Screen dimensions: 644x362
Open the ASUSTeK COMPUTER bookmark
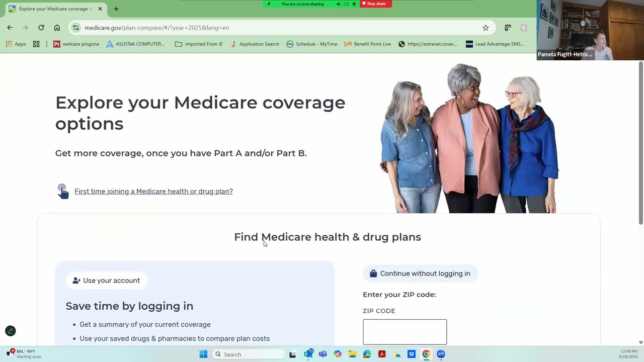point(135,44)
